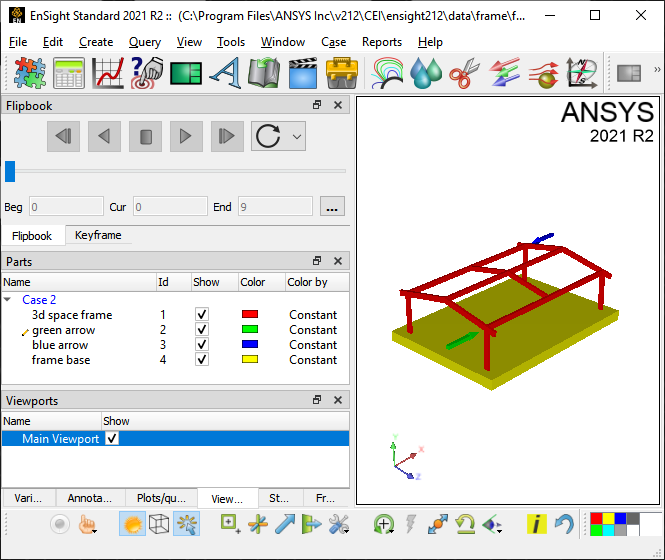Open the Query menu
The height and width of the screenshot is (560, 665).
[145, 42]
